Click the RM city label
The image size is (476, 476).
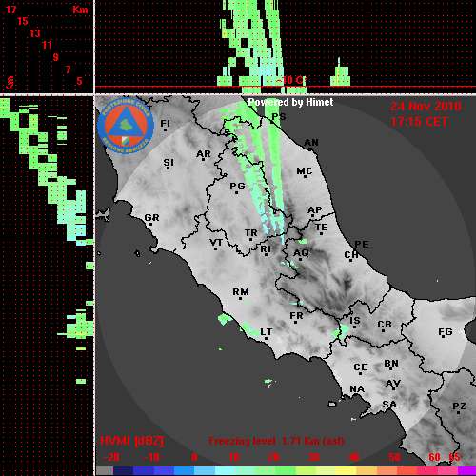tap(241, 291)
